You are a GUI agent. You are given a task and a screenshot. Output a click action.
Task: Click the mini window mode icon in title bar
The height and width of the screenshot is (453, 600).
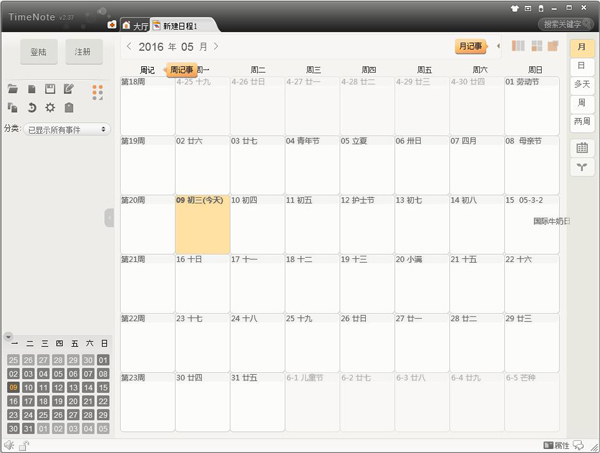click(528, 8)
